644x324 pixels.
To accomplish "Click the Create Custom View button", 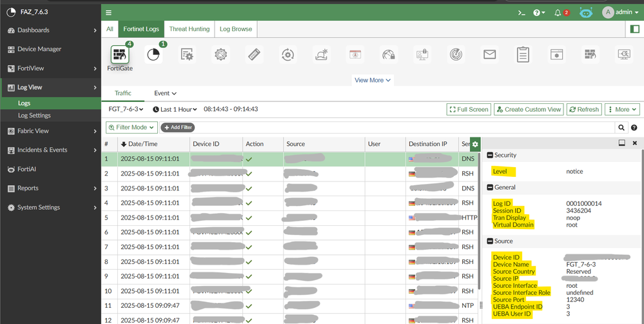I will point(529,110).
